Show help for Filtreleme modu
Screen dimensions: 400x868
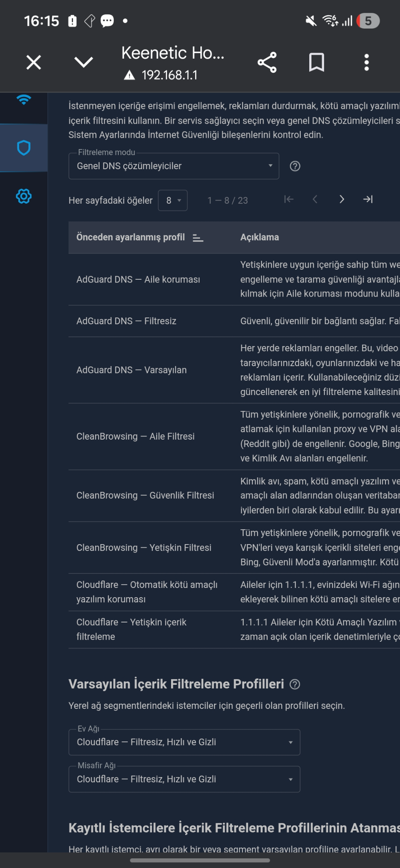coord(295,166)
